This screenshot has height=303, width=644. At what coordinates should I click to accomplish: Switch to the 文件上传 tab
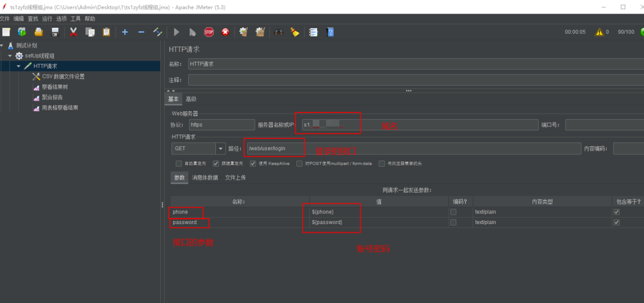pos(235,177)
